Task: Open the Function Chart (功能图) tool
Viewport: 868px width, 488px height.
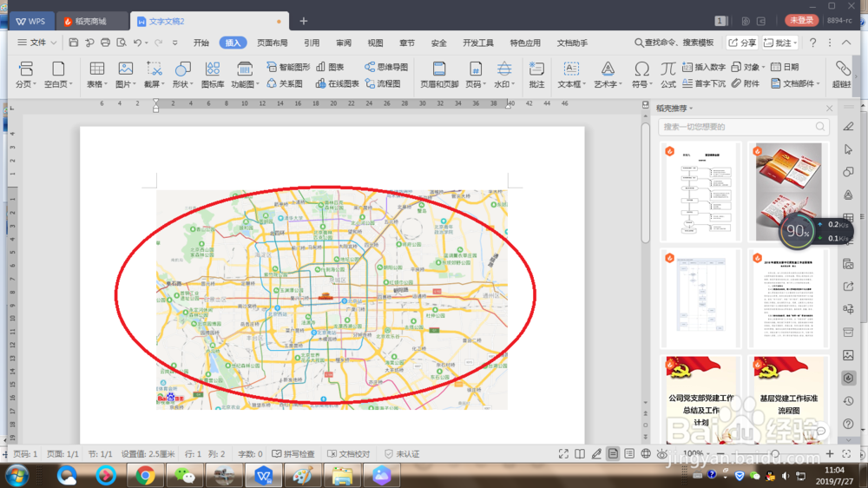Action: pos(245,74)
